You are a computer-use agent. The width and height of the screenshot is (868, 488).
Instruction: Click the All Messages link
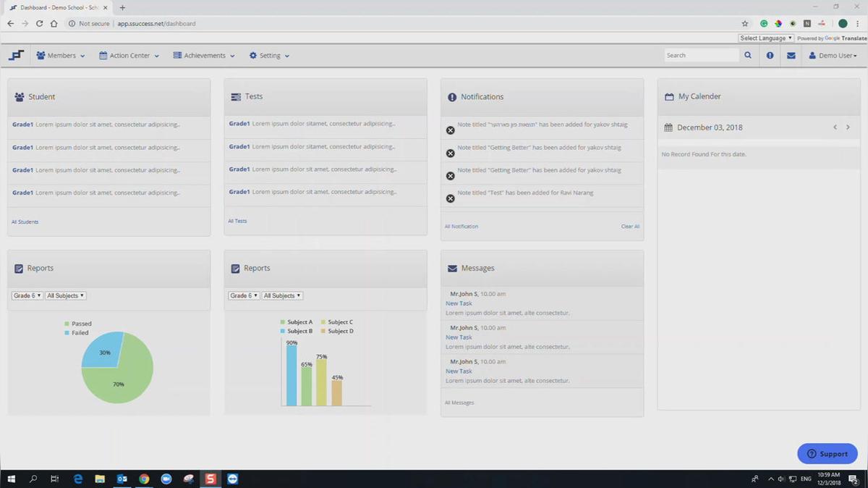(x=459, y=403)
